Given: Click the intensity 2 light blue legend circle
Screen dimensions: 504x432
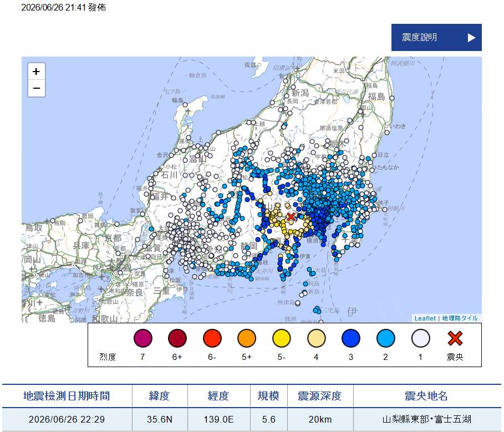Looking at the screenshot, I should (386, 338).
